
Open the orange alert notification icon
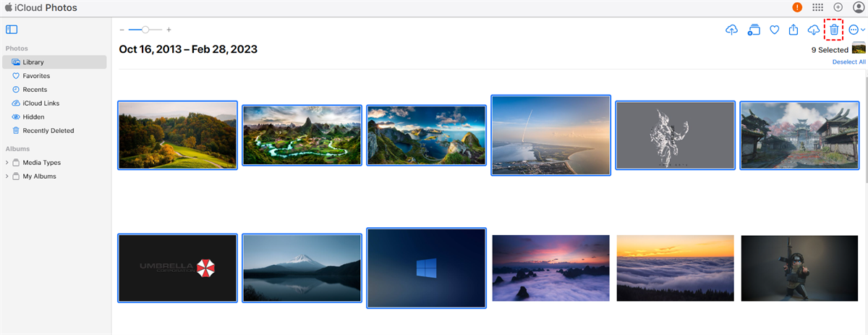797,7
